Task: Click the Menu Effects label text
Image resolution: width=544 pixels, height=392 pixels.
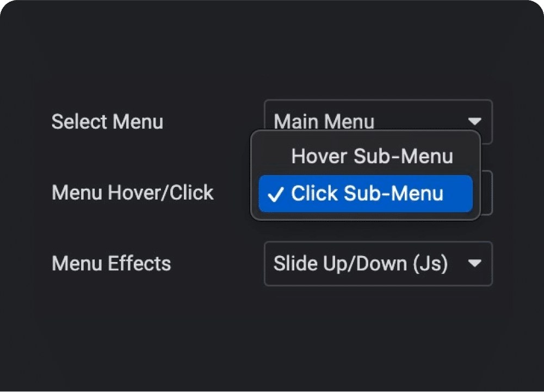Action: [112, 263]
